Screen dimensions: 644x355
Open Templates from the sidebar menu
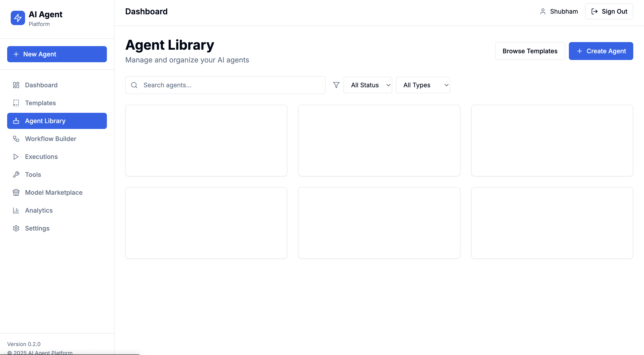coord(40,103)
